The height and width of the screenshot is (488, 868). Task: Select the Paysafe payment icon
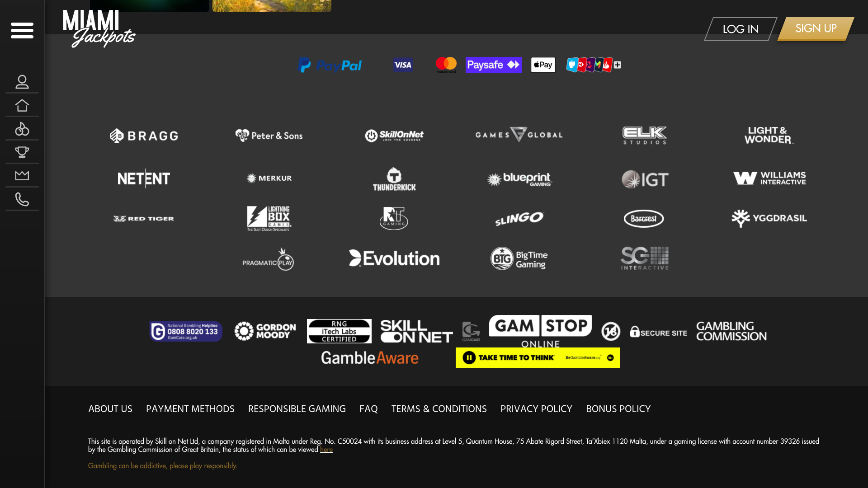coord(493,65)
